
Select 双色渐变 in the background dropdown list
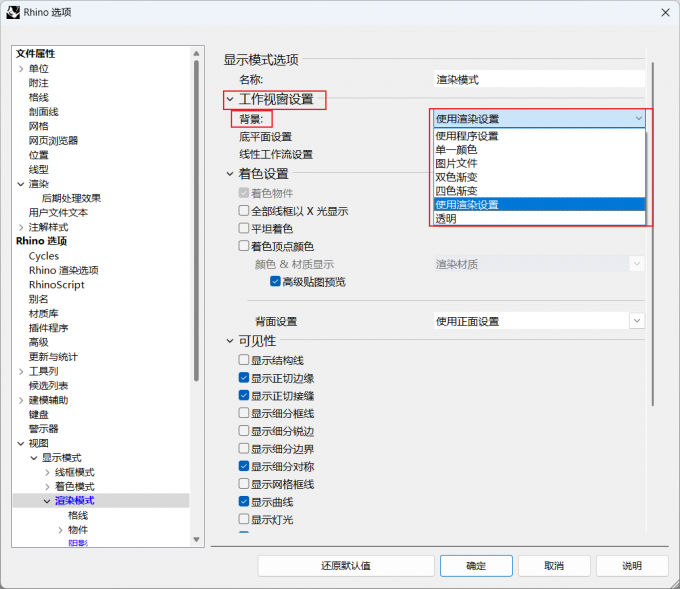pyautogui.click(x=457, y=177)
